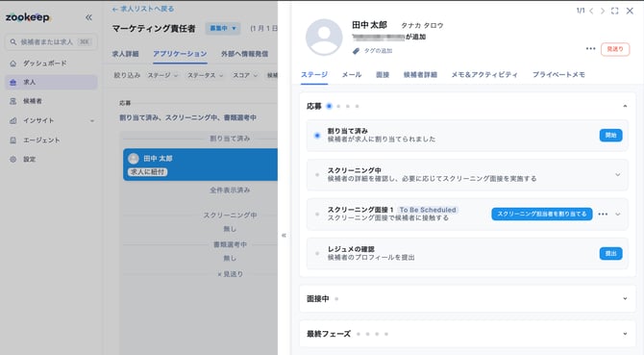Click the zookeep logo
Image resolution: width=644 pixels, height=355 pixels.
pos(28,17)
